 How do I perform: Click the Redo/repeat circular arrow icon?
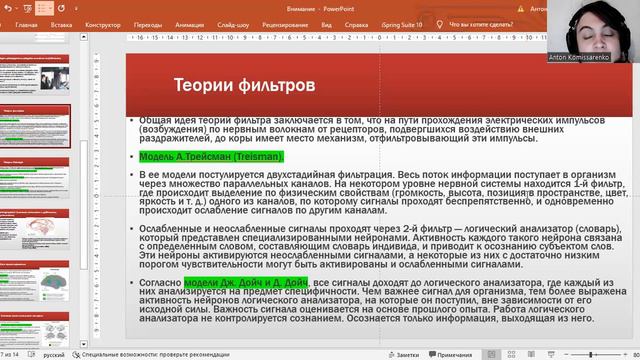[61, 8]
